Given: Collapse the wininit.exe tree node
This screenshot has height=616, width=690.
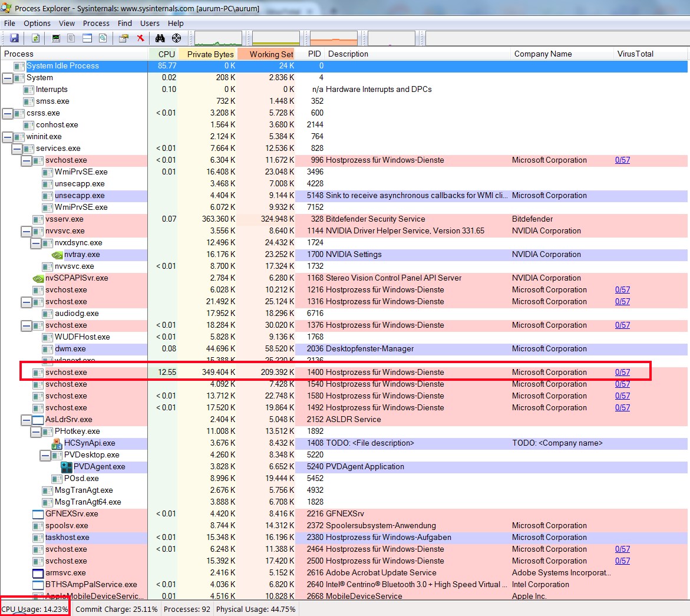Looking at the screenshot, I should (x=8, y=137).
